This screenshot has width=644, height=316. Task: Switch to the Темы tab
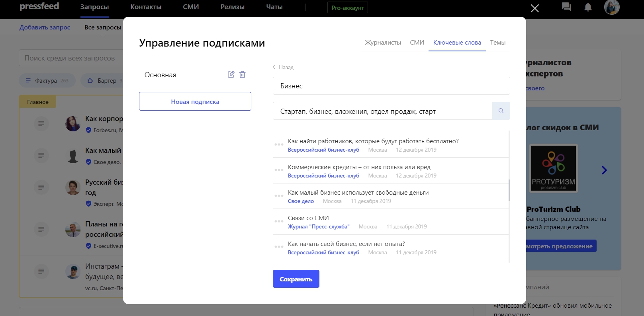497,43
